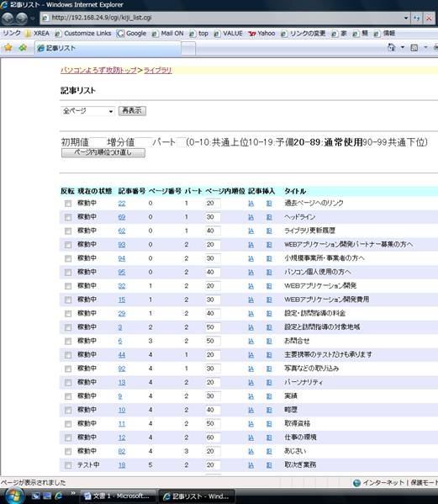Check the 反転 box for article 22
438x504 pixels.
click(x=68, y=204)
